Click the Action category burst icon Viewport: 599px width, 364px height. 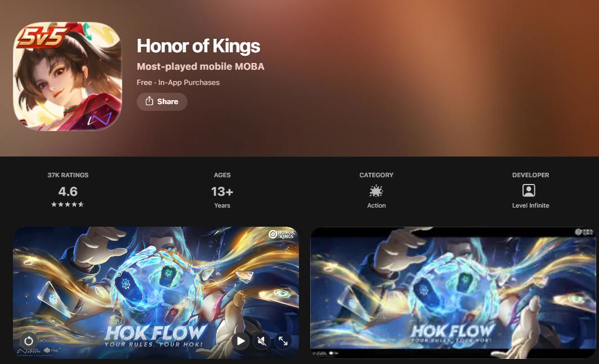376,191
